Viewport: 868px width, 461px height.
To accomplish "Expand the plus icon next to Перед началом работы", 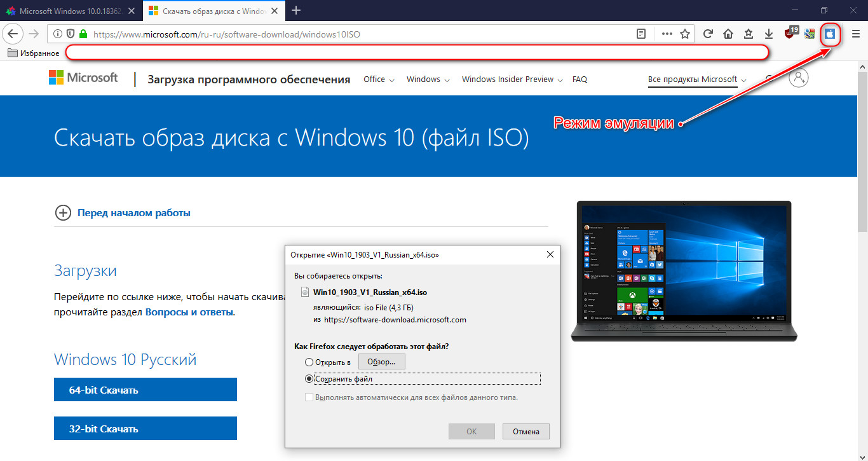I will [63, 213].
